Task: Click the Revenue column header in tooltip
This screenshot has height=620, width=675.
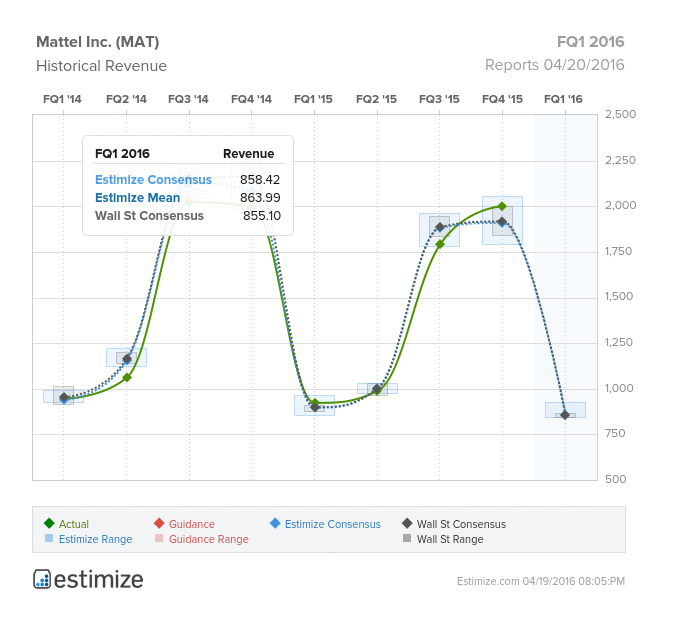Action: point(248,154)
